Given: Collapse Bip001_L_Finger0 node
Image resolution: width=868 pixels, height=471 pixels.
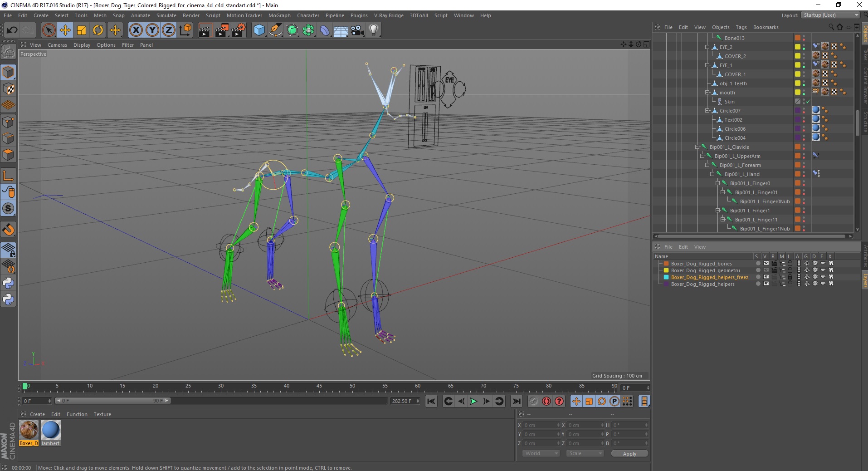Looking at the screenshot, I should coord(718,183).
